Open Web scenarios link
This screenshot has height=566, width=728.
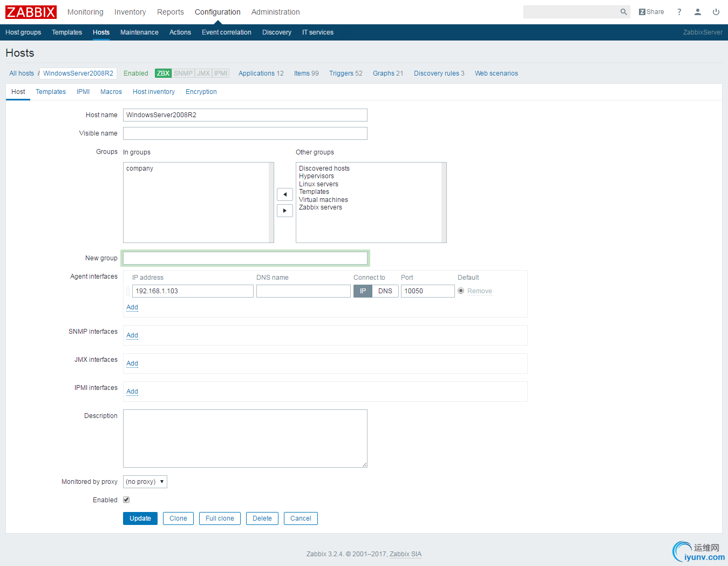(x=496, y=73)
